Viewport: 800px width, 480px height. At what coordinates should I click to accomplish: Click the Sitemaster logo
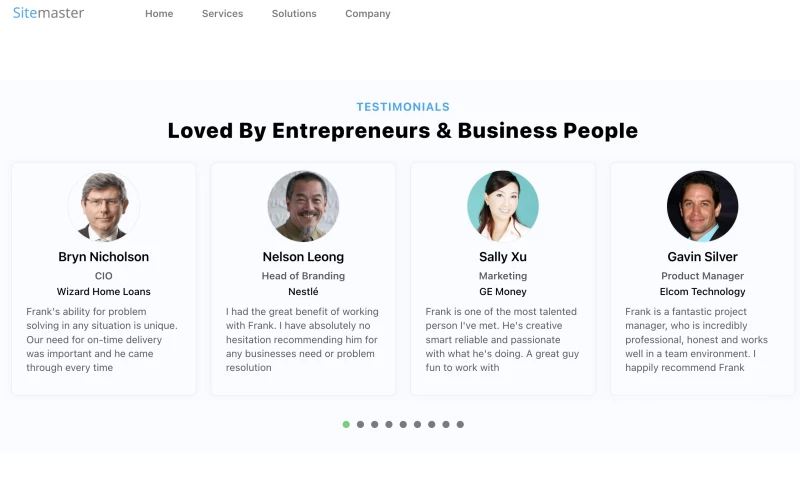pyautogui.click(x=48, y=13)
